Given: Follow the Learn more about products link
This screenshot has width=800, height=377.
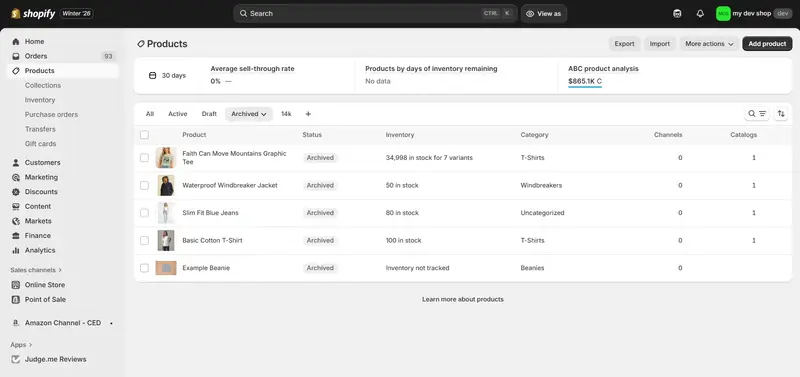Looking at the screenshot, I should point(463,299).
